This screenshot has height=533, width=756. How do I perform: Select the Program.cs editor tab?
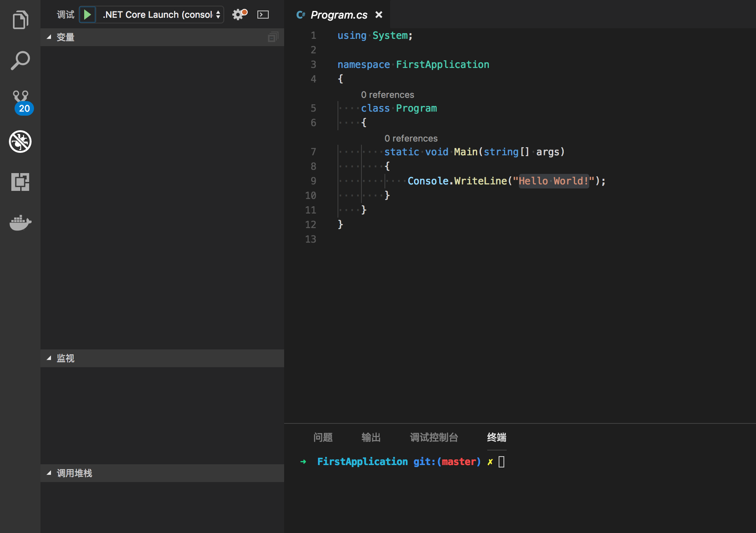click(x=338, y=15)
